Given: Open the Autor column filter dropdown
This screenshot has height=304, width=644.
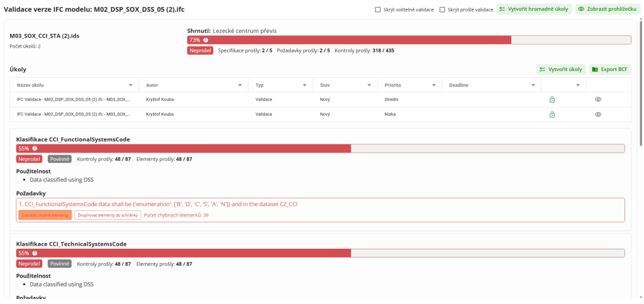Looking at the screenshot, I should tap(240, 85).
